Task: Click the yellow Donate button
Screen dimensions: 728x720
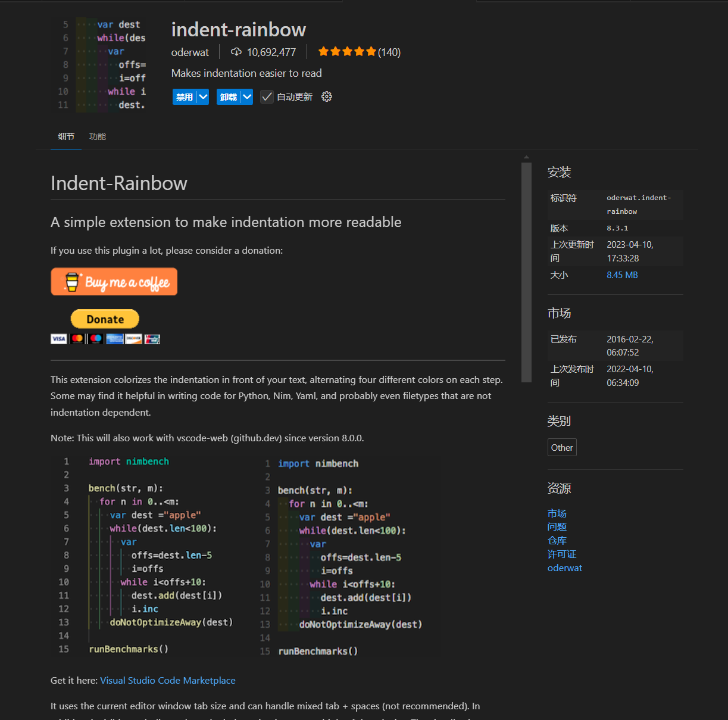Action: point(105,319)
